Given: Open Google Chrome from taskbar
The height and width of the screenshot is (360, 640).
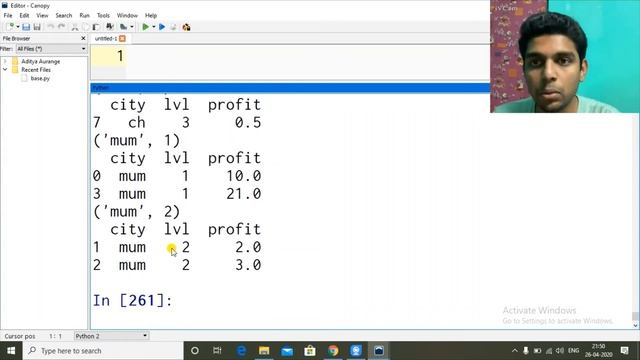Looking at the screenshot, I should (x=333, y=351).
